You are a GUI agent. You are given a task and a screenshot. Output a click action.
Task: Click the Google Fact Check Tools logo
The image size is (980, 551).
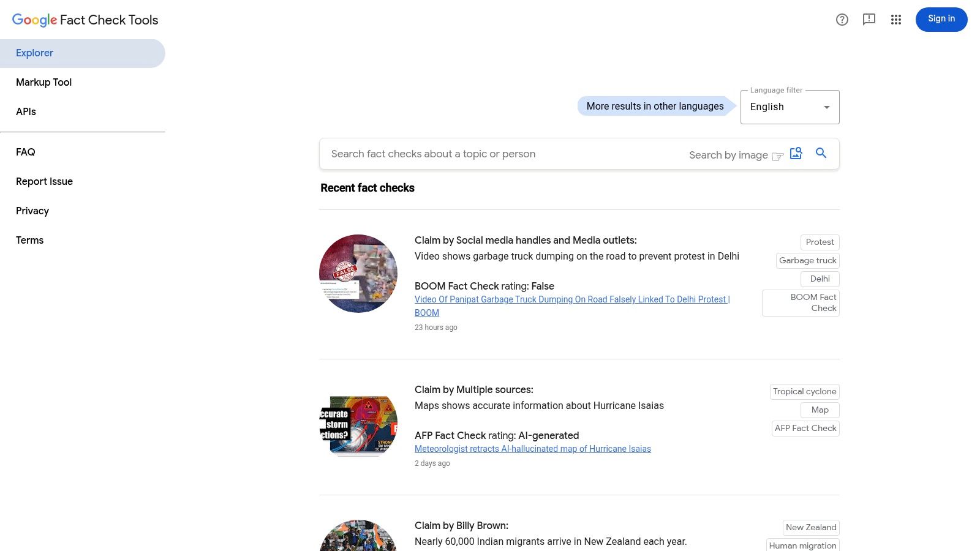coord(85,20)
